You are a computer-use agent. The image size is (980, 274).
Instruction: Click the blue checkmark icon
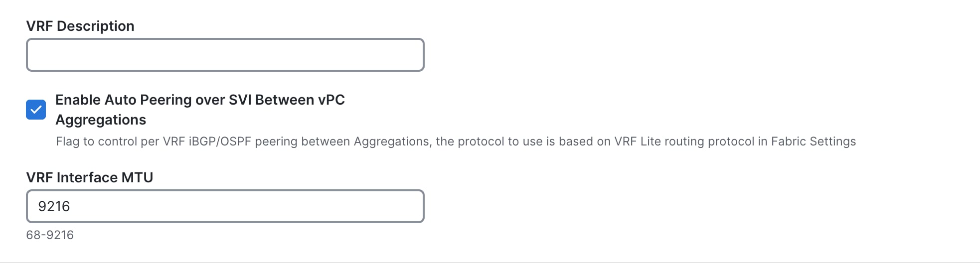(x=36, y=110)
